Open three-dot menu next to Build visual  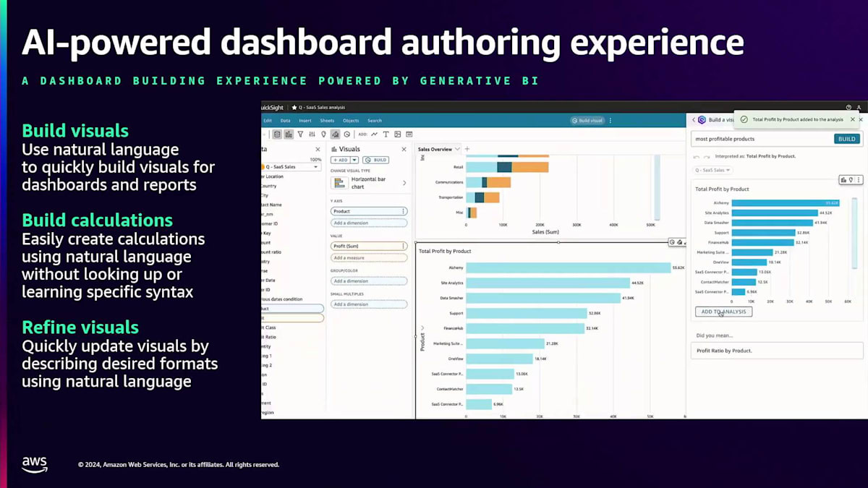[610, 120]
